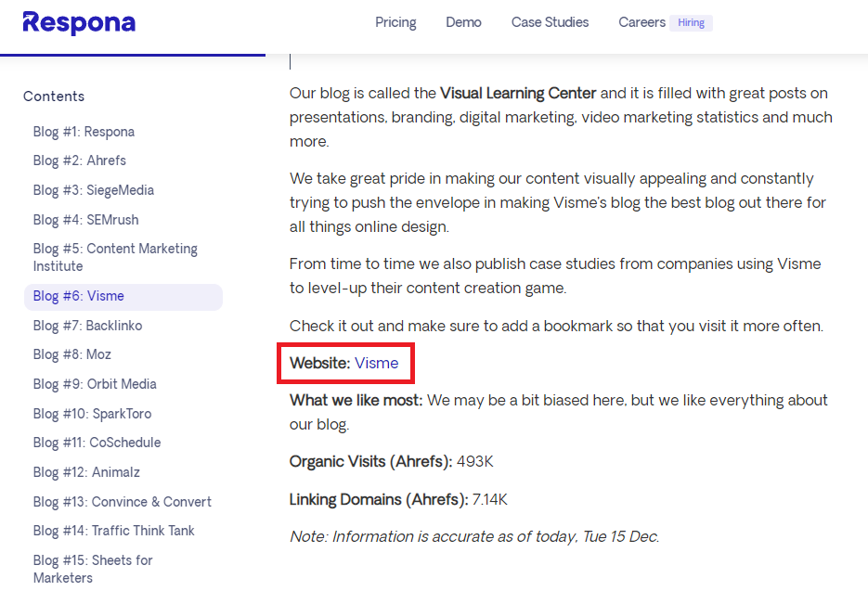Jump to Blog #3: SiegeMedia
Screen dimensions: 868x591
tap(93, 190)
